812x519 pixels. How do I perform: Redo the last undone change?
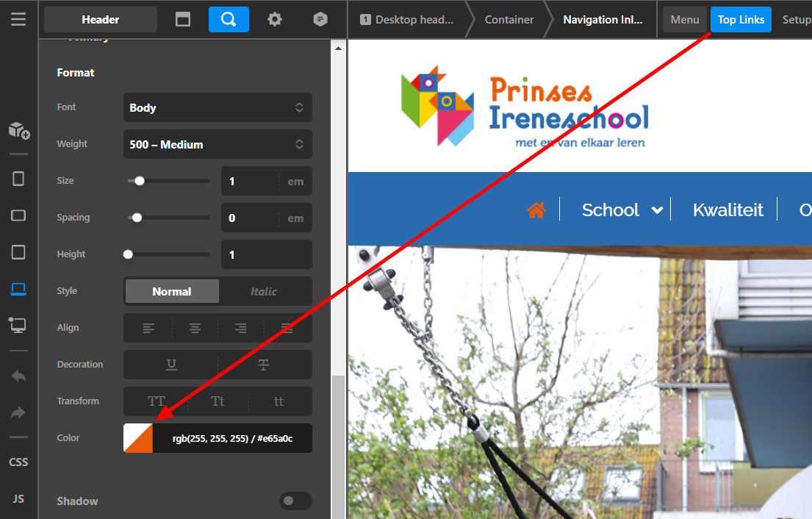pos(18,413)
